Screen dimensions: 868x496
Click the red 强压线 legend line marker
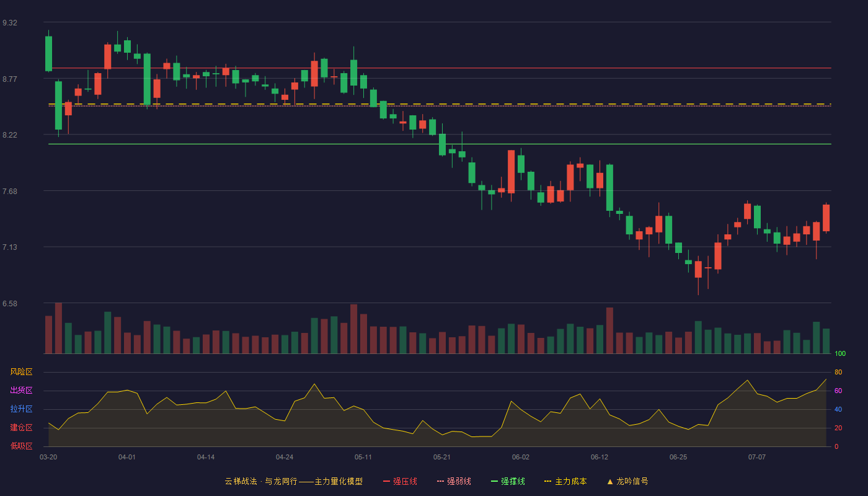tap(386, 481)
